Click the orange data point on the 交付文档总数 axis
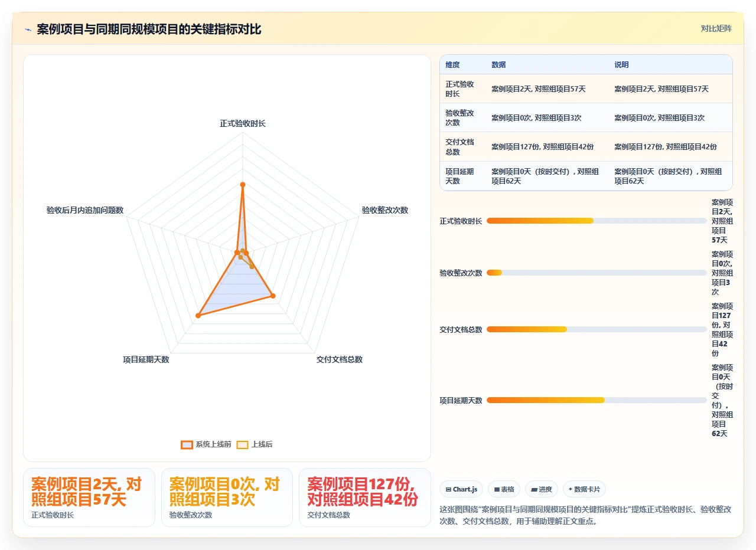The image size is (756, 550). pyautogui.click(x=273, y=296)
